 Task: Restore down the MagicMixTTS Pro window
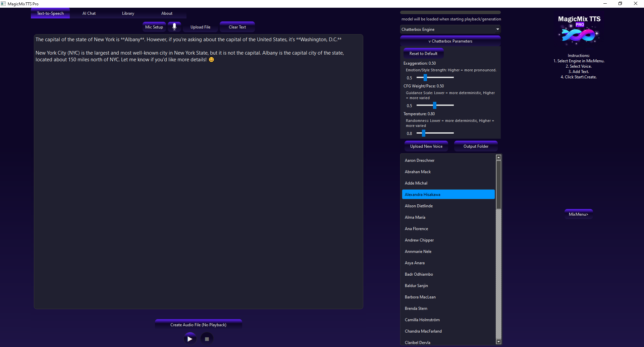point(620,4)
